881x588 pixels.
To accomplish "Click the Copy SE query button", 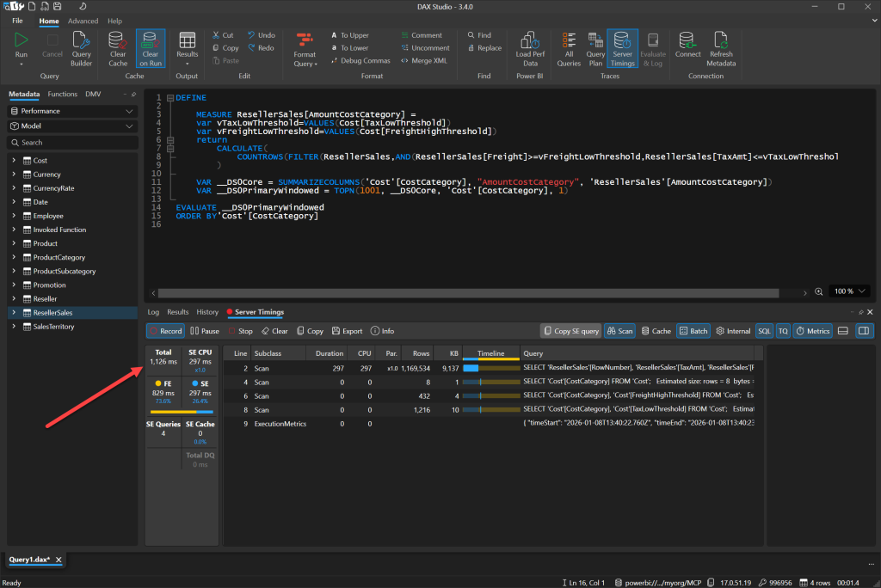I will coord(570,331).
